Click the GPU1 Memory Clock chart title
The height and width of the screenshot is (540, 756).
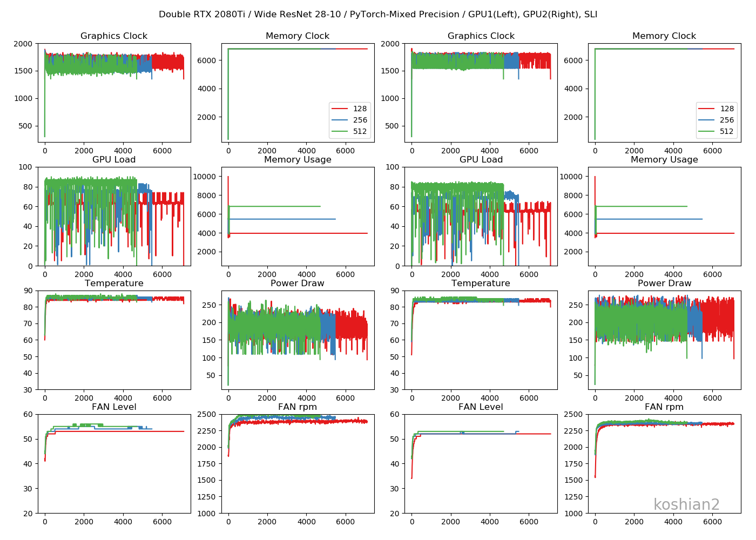coord(298,36)
